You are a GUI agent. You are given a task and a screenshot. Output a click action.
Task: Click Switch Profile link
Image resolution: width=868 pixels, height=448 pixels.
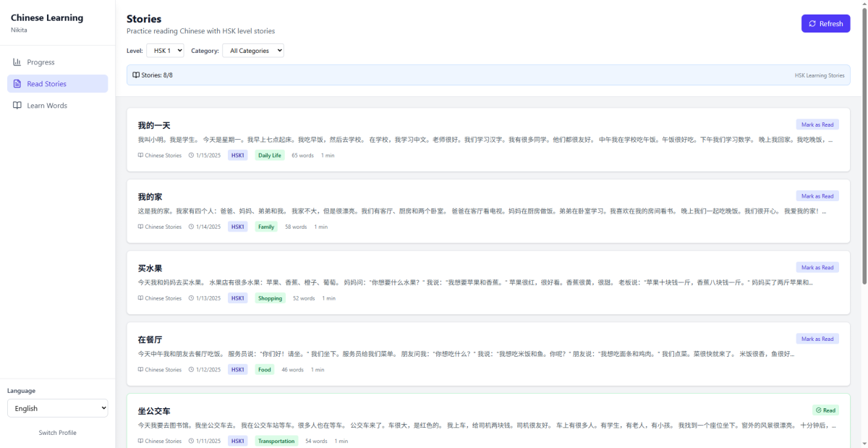click(57, 433)
